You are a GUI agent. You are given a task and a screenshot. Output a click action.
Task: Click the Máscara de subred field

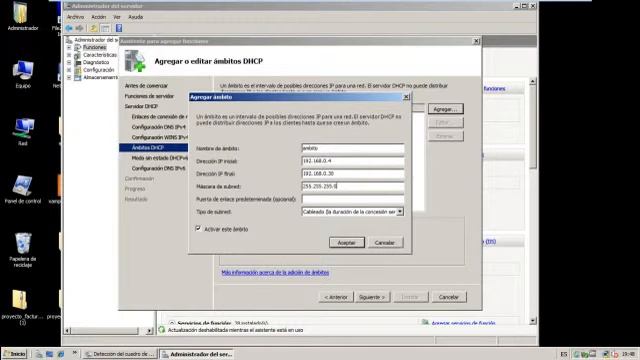[353, 186]
